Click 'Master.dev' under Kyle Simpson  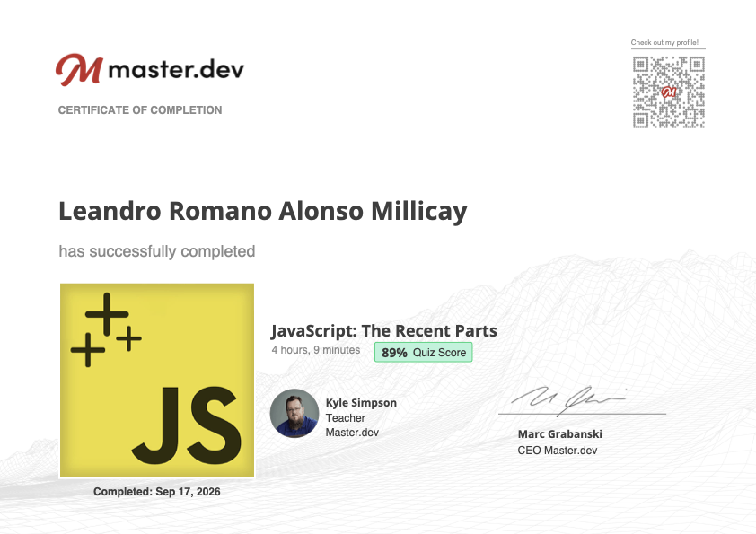(x=352, y=433)
